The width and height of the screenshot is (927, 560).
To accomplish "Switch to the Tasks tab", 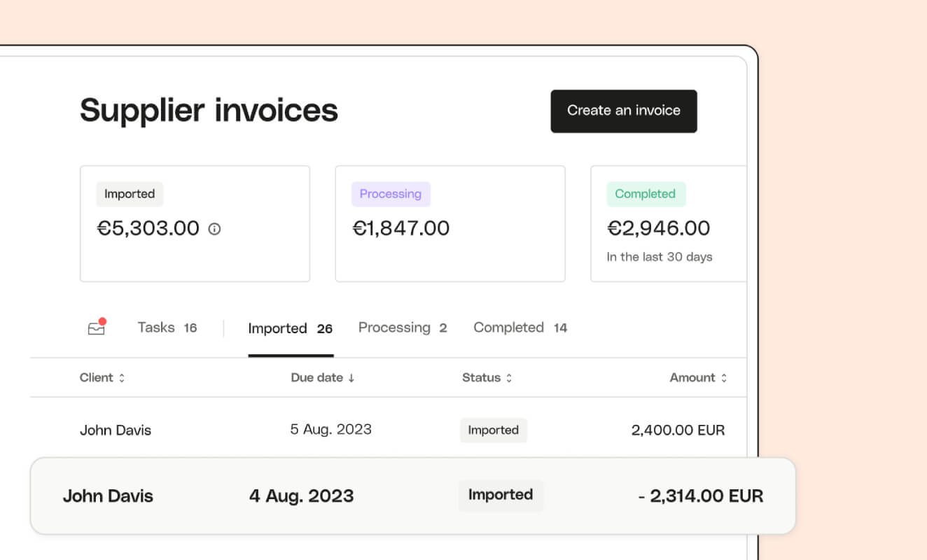I will [167, 328].
